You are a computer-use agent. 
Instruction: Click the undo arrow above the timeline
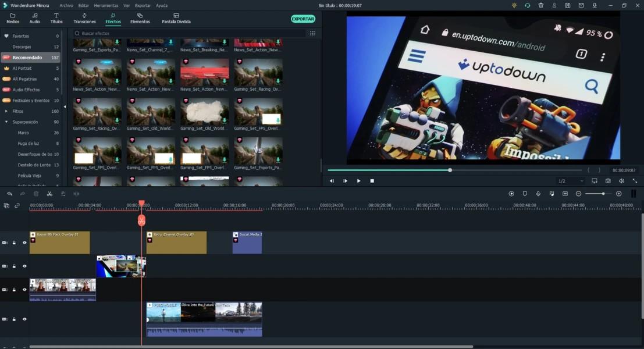pyautogui.click(x=9, y=194)
